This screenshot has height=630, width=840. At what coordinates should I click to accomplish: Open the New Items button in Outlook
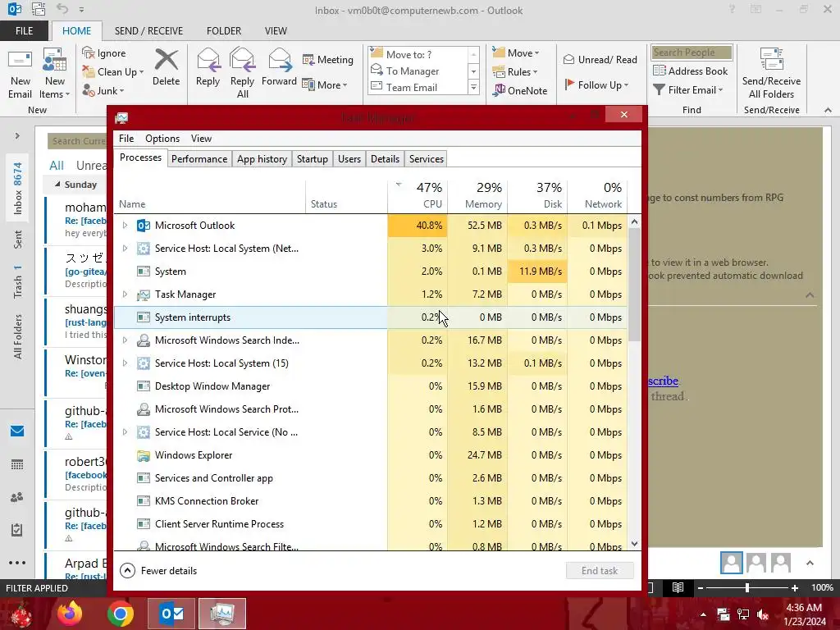pyautogui.click(x=55, y=75)
